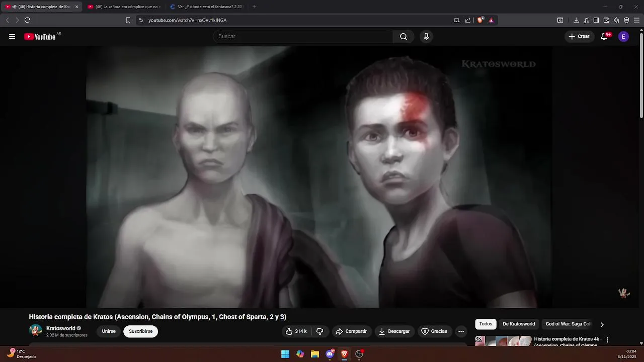Open the media playlist music icon
644x362 pixels.
tap(587, 20)
